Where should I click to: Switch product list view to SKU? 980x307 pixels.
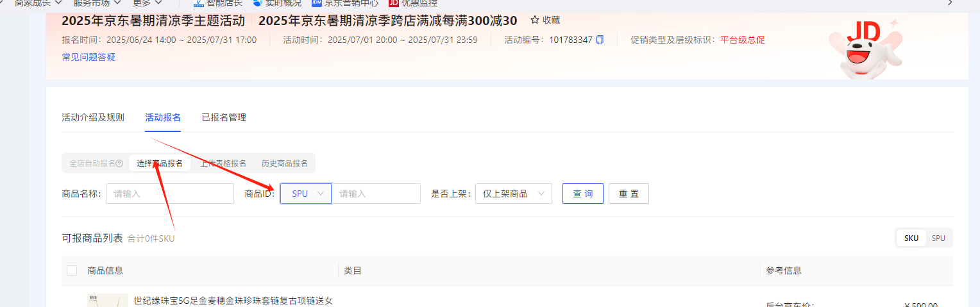pos(911,238)
